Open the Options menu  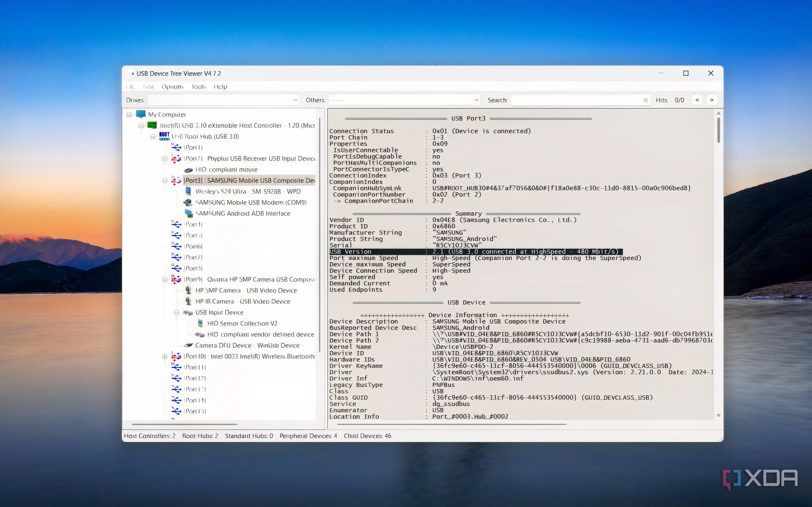point(172,87)
